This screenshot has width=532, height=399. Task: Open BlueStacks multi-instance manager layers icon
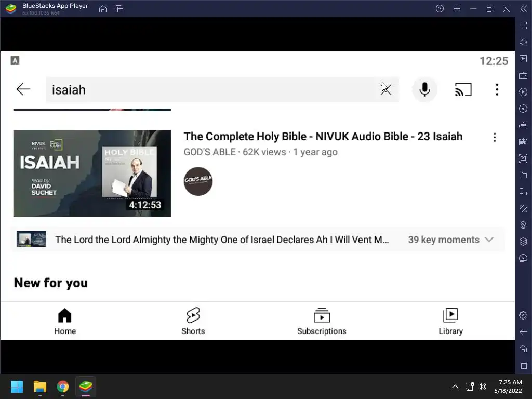tap(523, 242)
